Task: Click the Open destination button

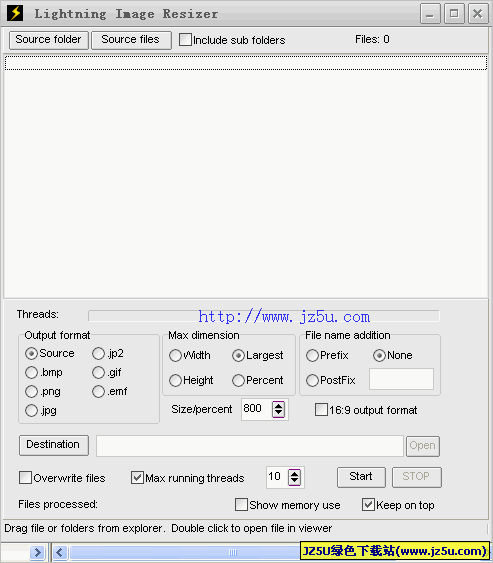Action: (x=423, y=446)
